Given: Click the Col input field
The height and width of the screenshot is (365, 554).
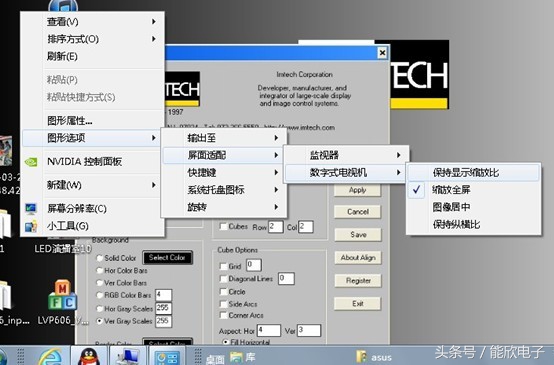Looking at the screenshot, I should (306, 227).
